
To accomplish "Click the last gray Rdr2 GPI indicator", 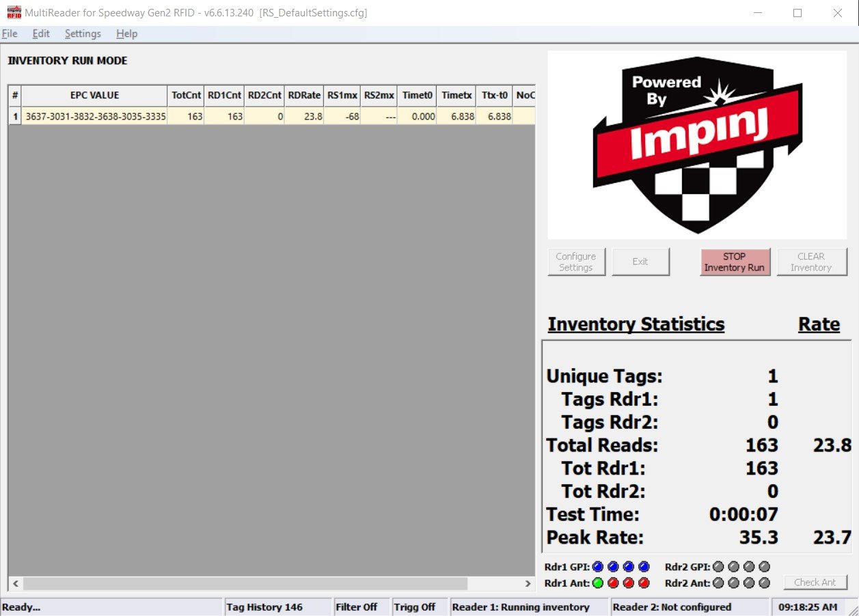I will [x=764, y=567].
